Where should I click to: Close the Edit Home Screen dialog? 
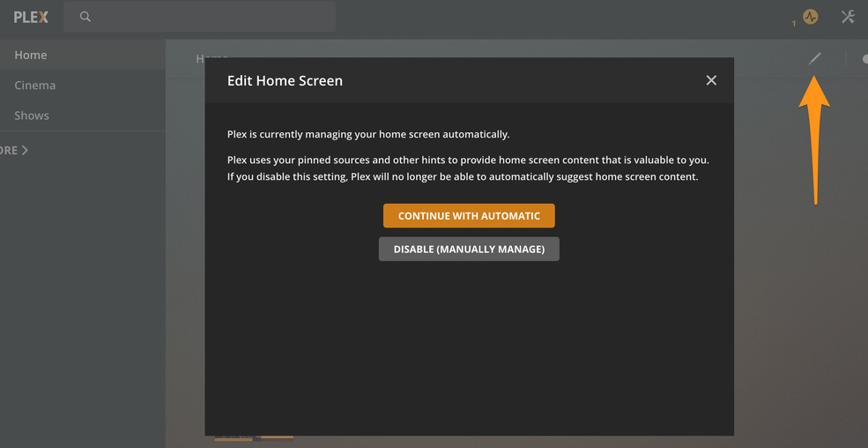[x=711, y=80]
